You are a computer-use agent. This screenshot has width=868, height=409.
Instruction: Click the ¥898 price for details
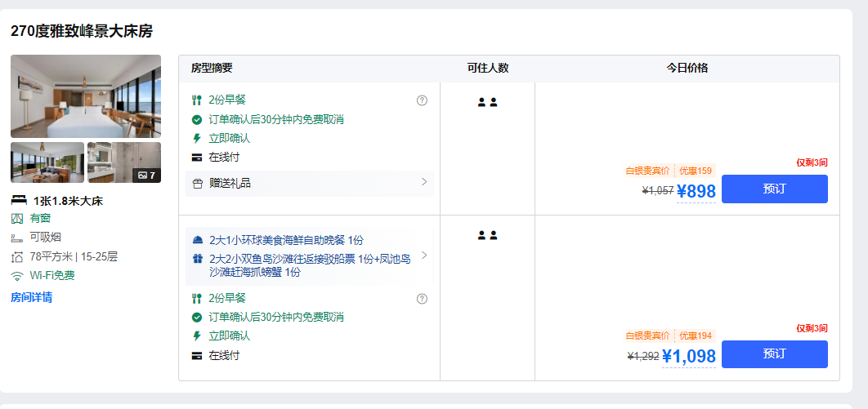pyautogui.click(x=696, y=191)
